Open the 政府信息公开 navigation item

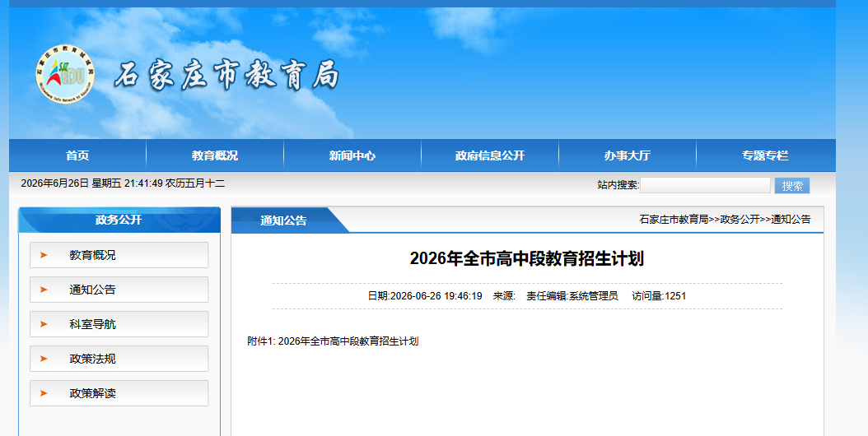[490, 155]
